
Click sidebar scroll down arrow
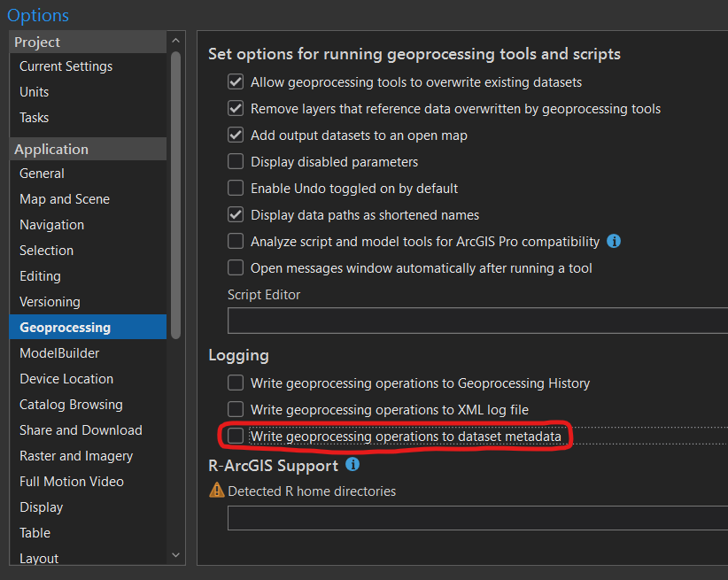tap(175, 554)
